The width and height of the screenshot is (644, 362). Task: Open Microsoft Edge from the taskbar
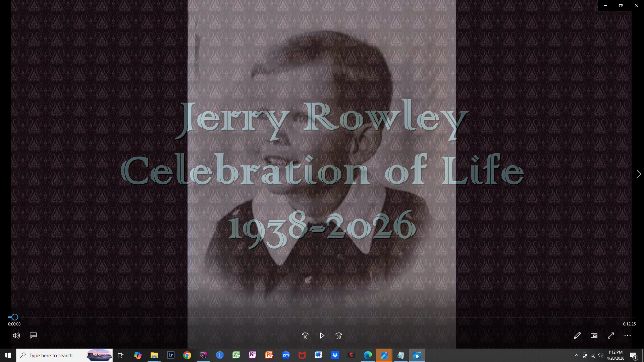(368, 355)
